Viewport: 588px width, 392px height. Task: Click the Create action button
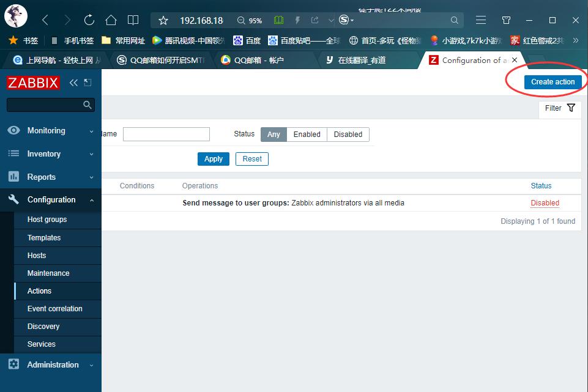pos(553,82)
